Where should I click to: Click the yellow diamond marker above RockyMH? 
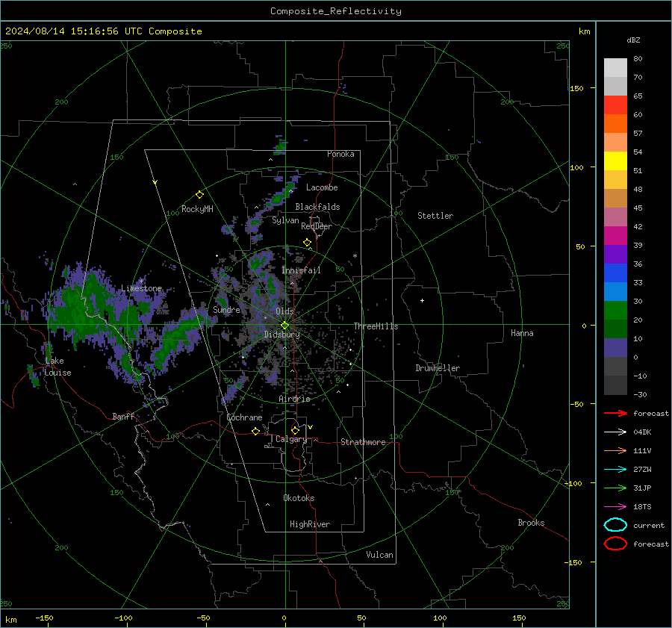tap(199, 195)
